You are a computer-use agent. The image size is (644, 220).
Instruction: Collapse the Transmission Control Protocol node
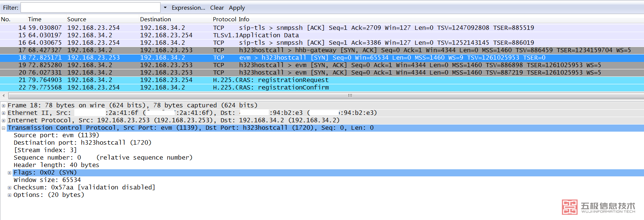point(3,128)
